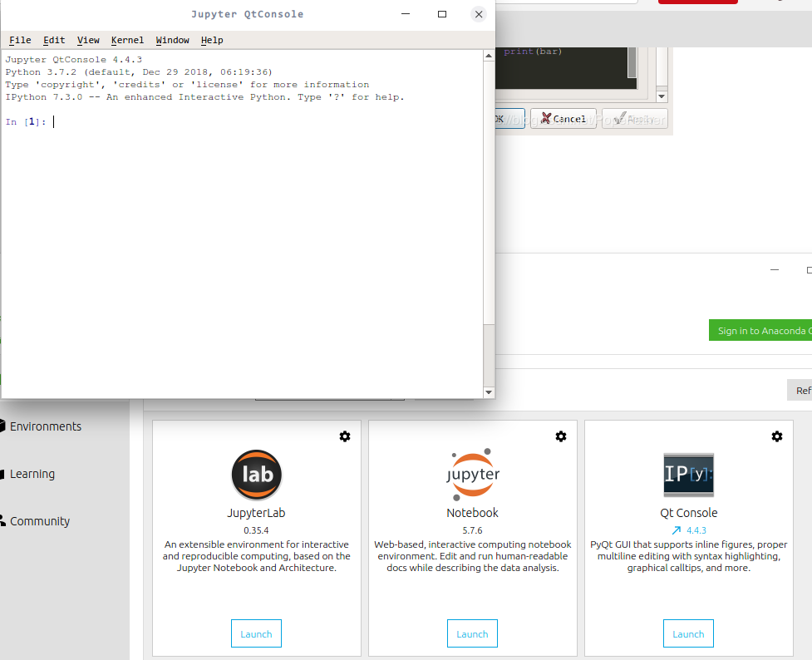Click the JupyterLab "lab" logo
The image size is (812, 660).
[x=256, y=474]
